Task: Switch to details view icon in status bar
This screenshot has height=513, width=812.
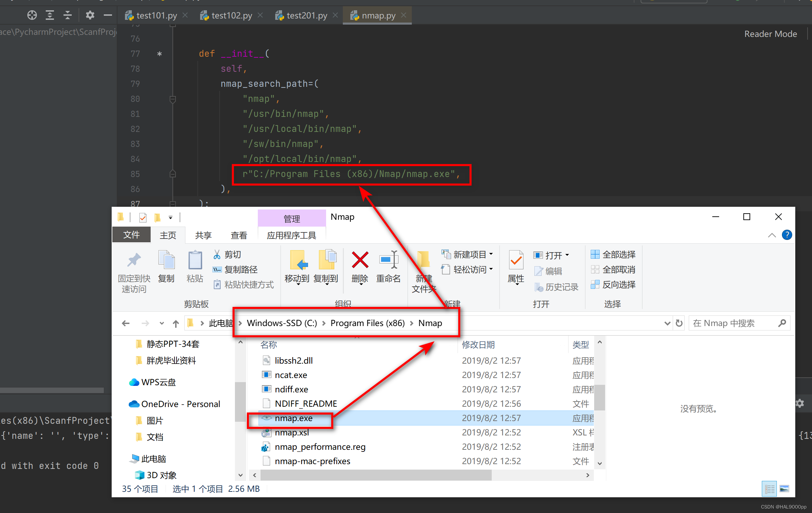Action: 769,489
